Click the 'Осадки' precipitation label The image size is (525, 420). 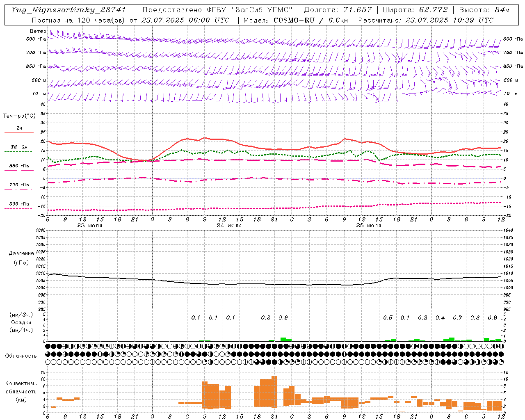click(21, 322)
